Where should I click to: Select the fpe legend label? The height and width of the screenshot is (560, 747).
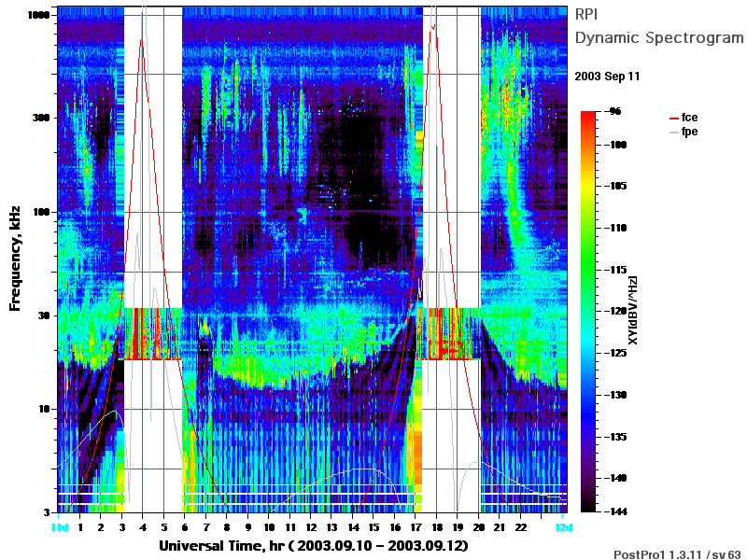[689, 132]
